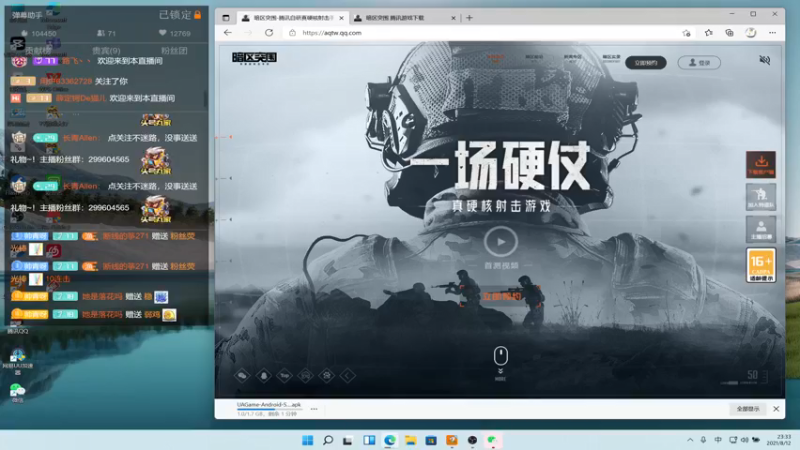This screenshot has height=450, width=800.
Task: Open the UAGame-Android apk download item
Action: 269,409
